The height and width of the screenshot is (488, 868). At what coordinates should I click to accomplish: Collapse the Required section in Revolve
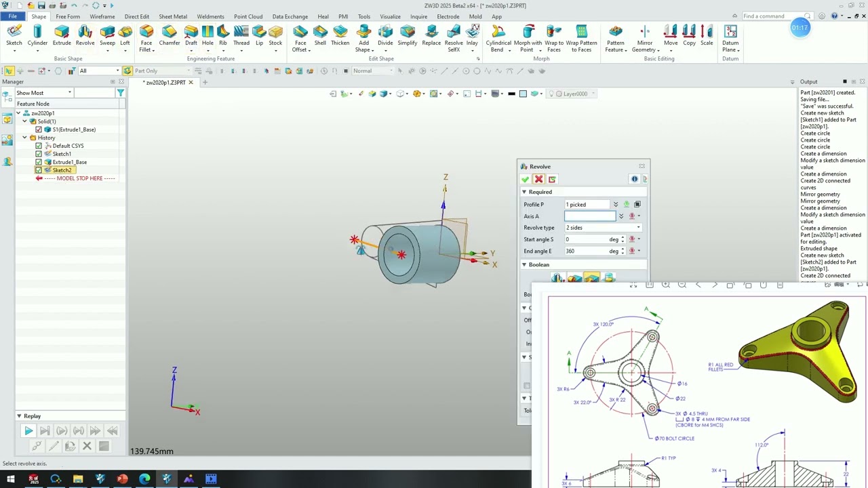(x=524, y=192)
